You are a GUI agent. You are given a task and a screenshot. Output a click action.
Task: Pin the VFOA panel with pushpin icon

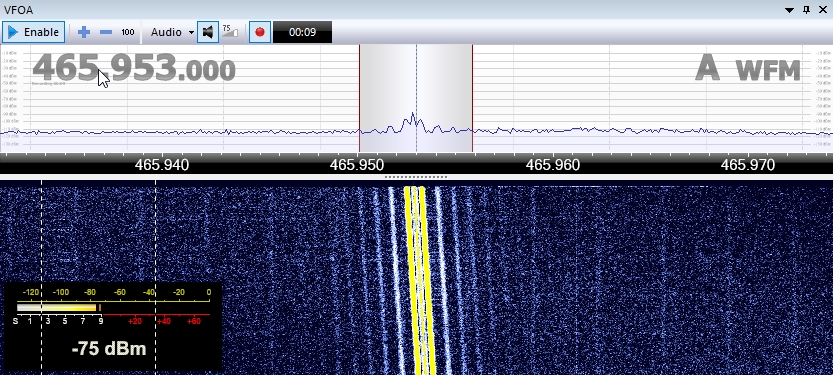tap(806, 10)
